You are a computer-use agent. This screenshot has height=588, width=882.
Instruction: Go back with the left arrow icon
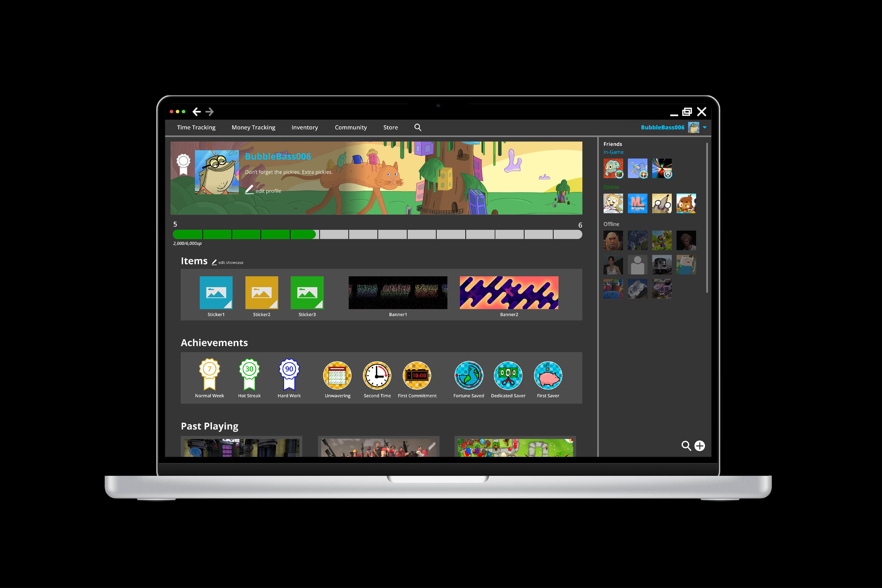click(197, 112)
